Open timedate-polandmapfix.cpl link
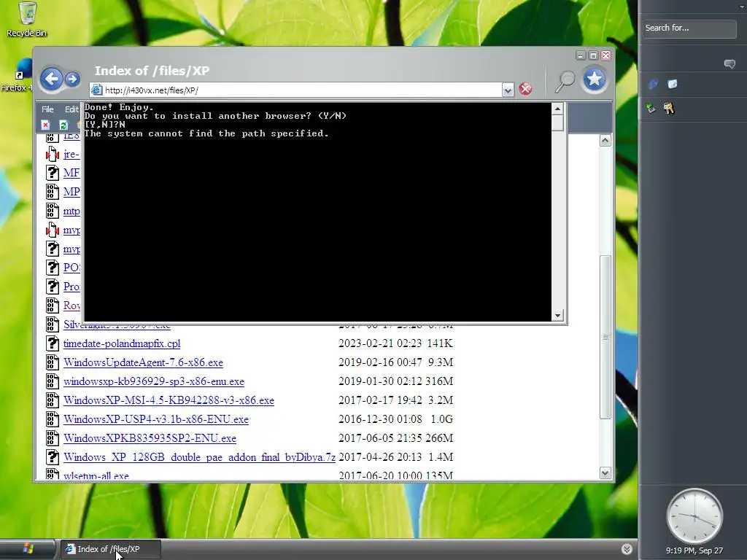 point(122,343)
